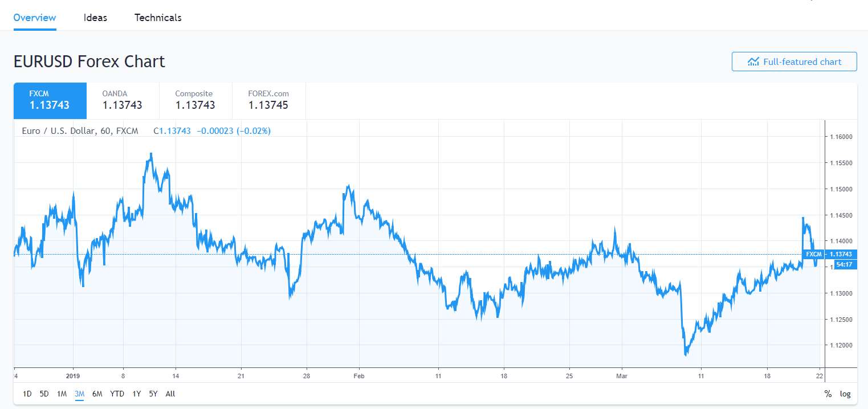Image resolution: width=868 pixels, height=409 pixels.
Task: Select the Composite data source tab
Action: click(x=195, y=101)
